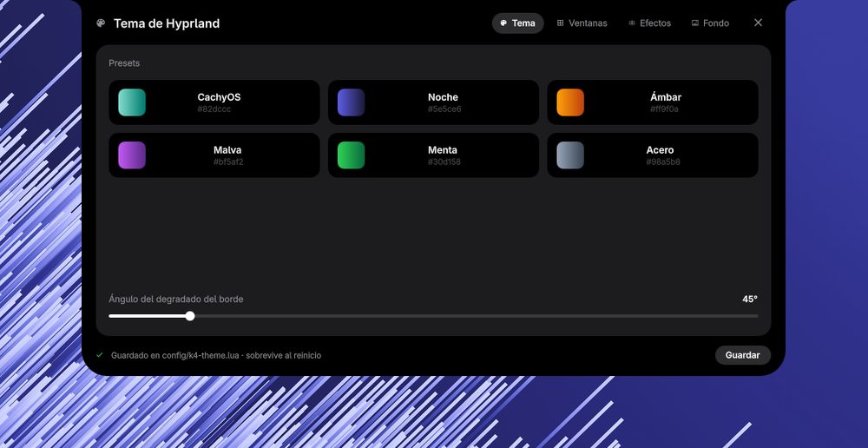Click the gradient angle slider handle
This screenshot has height=448, width=868.
click(190, 316)
